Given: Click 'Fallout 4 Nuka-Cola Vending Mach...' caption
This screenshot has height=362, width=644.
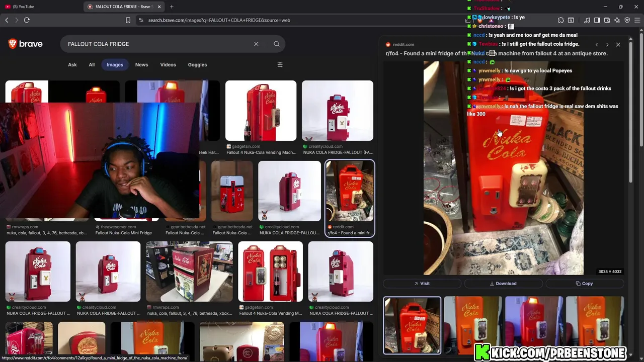Looking at the screenshot, I should click(x=261, y=153).
